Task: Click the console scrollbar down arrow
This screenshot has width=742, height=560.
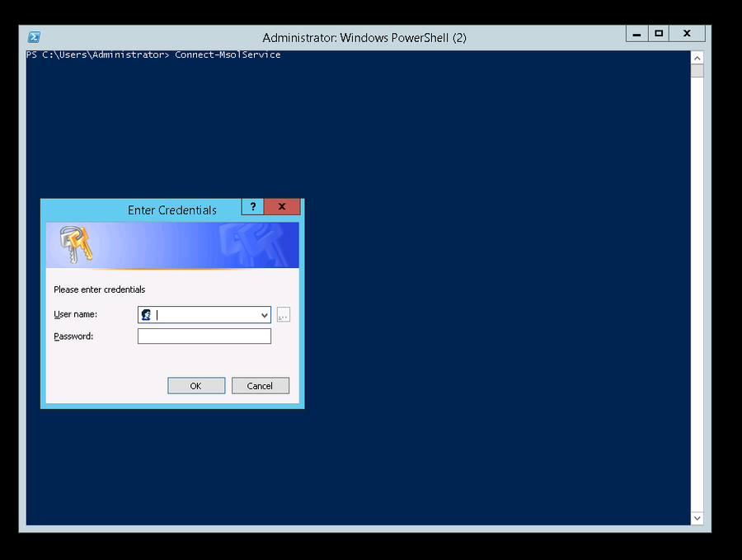Action: pyautogui.click(x=697, y=518)
